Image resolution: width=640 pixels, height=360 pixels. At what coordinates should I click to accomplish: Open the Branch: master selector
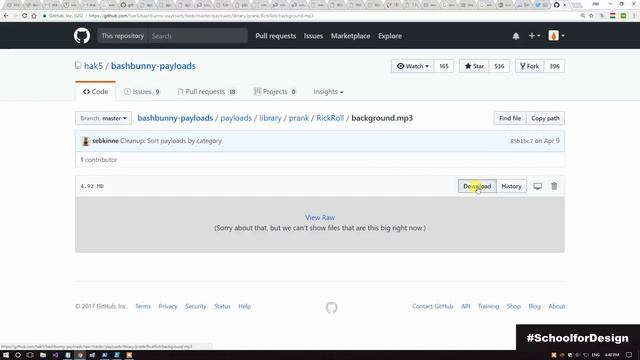click(x=103, y=118)
